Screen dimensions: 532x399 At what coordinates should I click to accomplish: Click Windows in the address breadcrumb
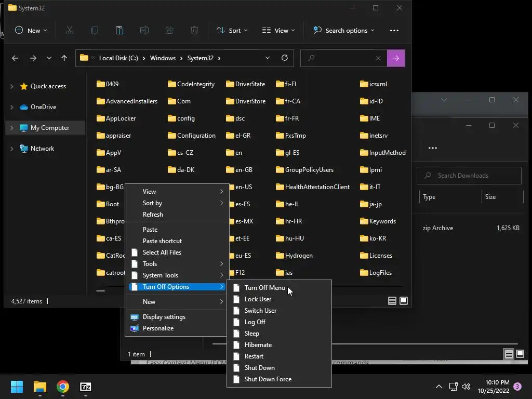163,58
